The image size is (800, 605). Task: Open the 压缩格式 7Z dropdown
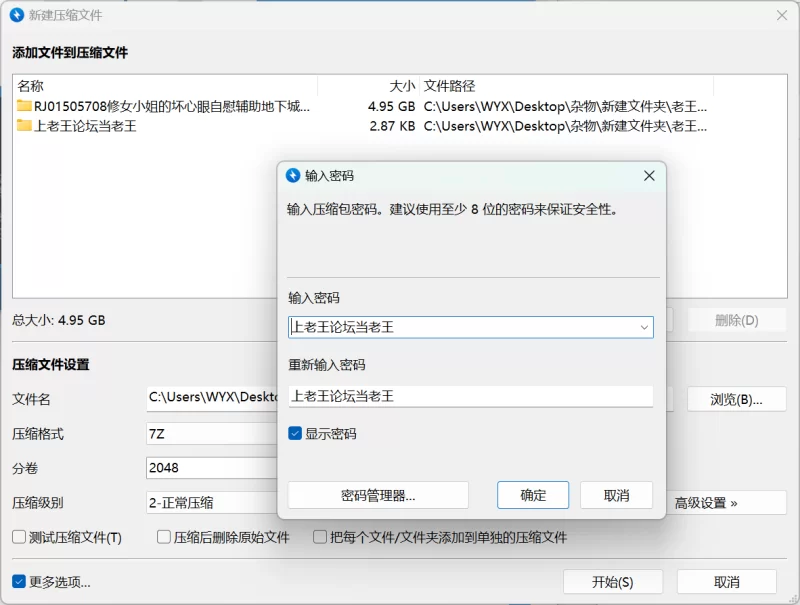(x=212, y=434)
